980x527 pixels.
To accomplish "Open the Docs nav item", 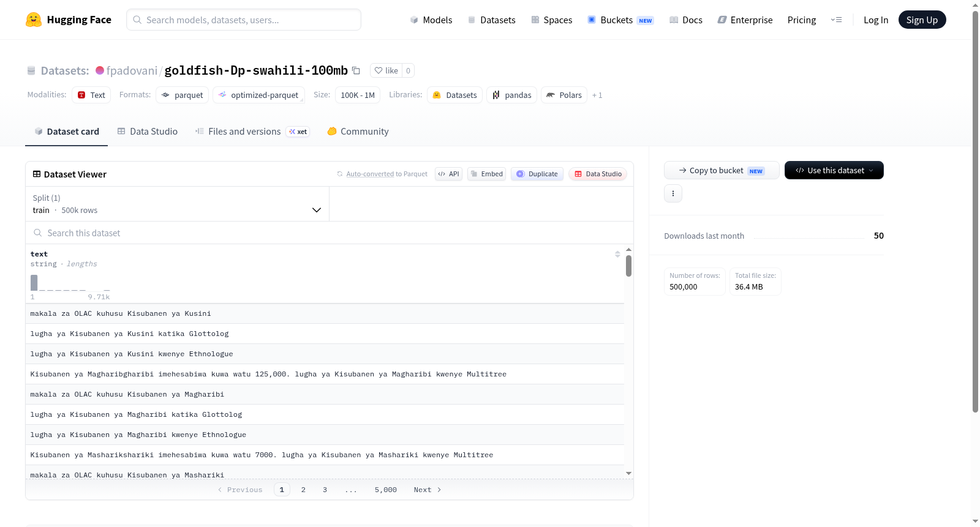I will point(686,20).
